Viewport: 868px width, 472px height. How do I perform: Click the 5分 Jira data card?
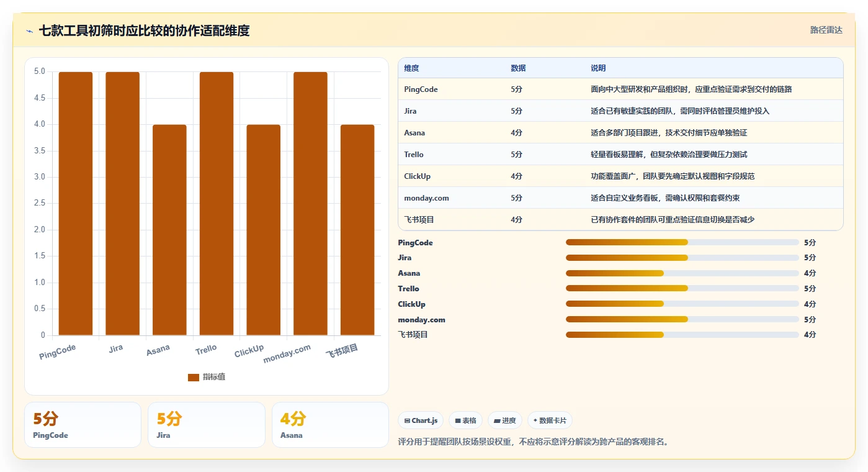(206, 425)
